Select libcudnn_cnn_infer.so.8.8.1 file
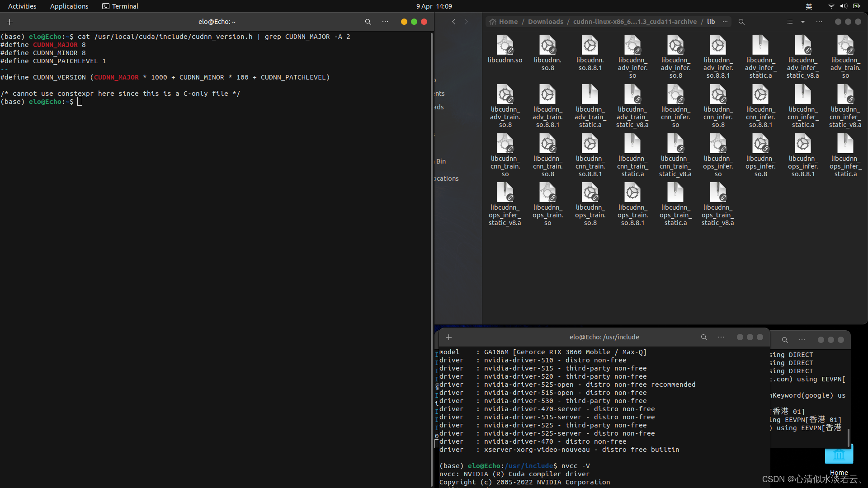 [x=760, y=106]
